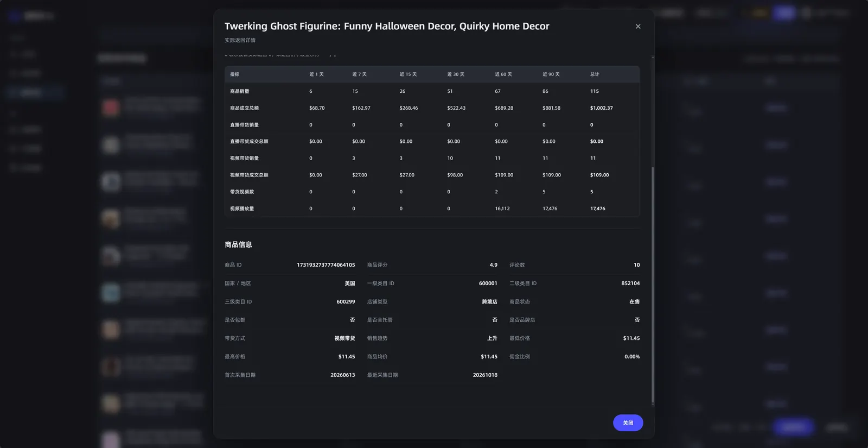Close the product details dialog with the X icon

pos(638,27)
